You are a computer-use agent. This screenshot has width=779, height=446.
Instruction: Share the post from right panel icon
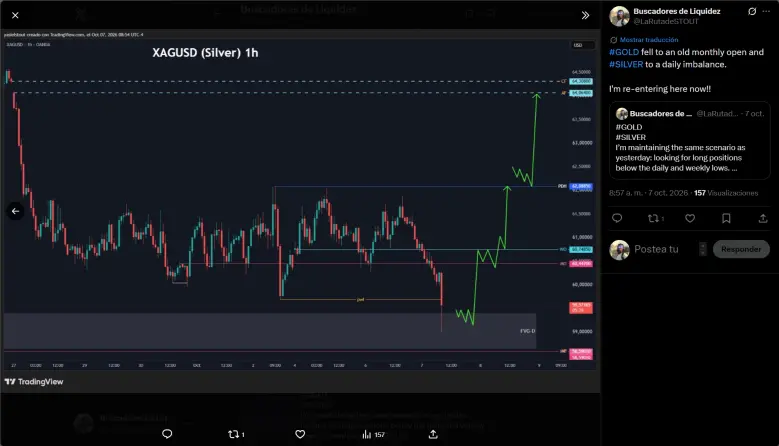[x=763, y=218]
